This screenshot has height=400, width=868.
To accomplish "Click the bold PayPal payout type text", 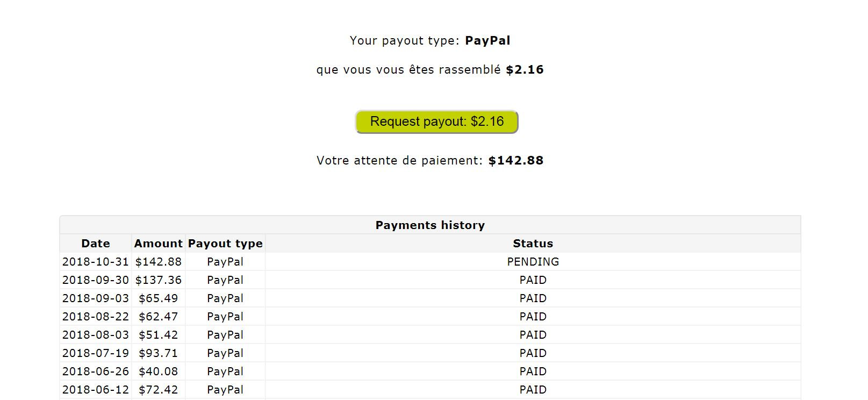I will [x=487, y=41].
